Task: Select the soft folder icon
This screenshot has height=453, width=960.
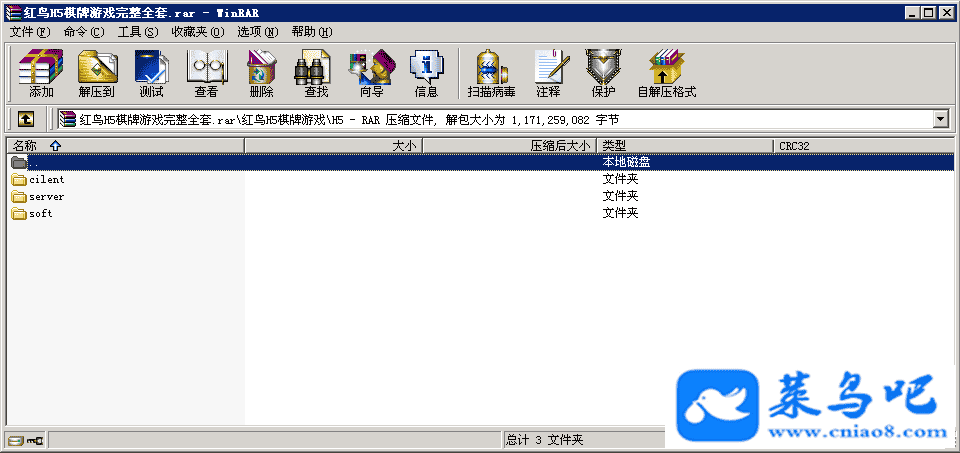Action: (20, 214)
